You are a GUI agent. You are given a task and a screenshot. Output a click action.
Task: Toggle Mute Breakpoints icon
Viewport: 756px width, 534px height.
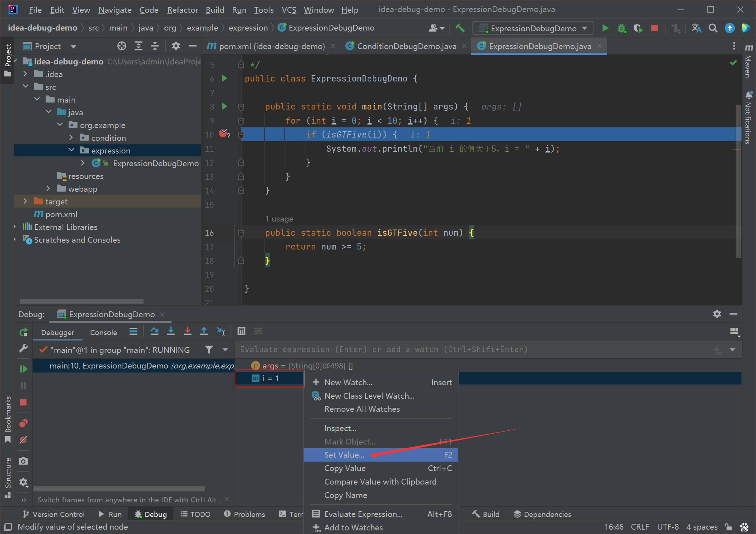(x=24, y=440)
